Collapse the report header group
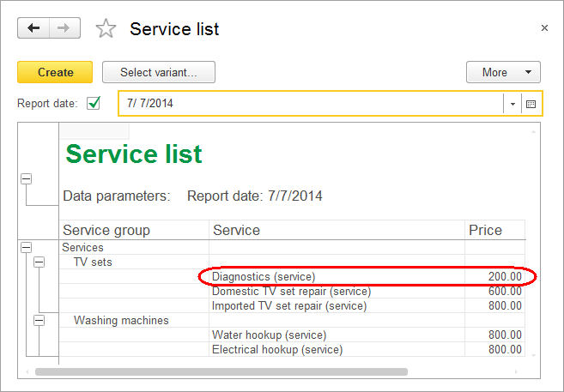This screenshot has width=564, height=392. tap(27, 178)
